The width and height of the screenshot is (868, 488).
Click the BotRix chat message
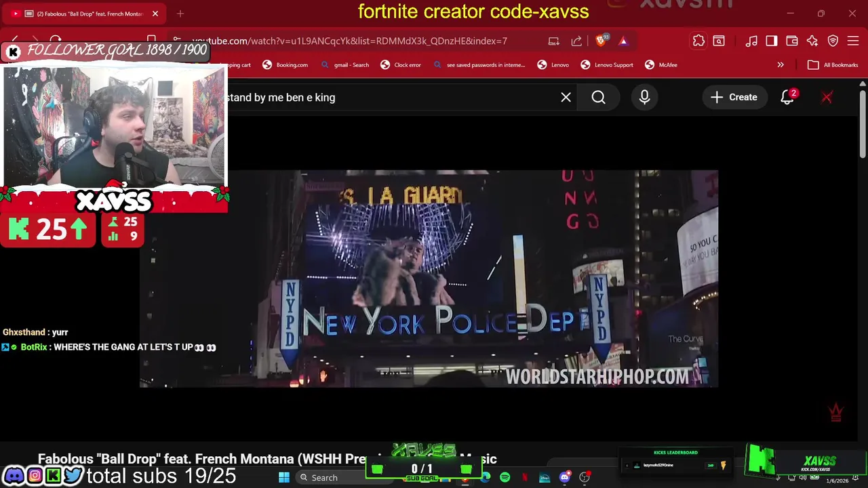[x=109, y=347]
